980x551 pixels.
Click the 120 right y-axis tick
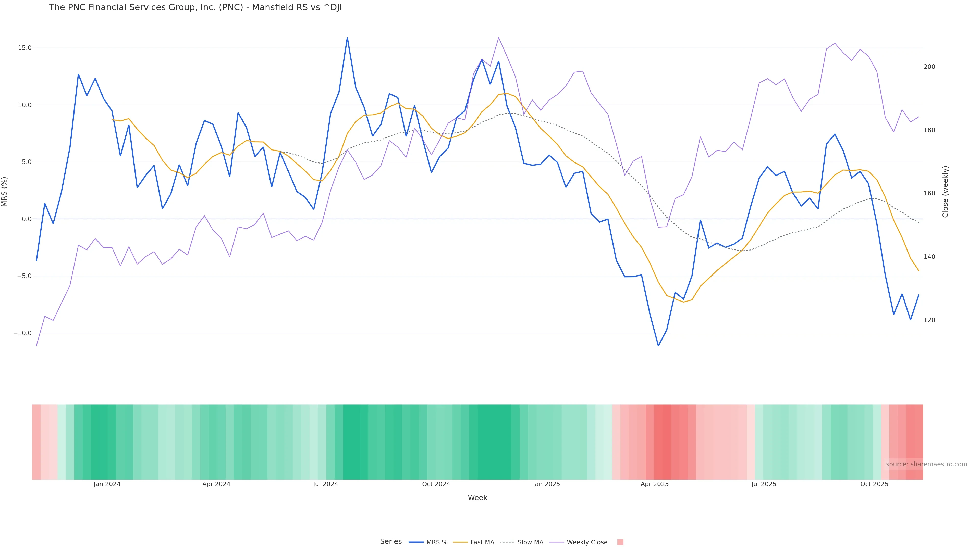(929, 320)
